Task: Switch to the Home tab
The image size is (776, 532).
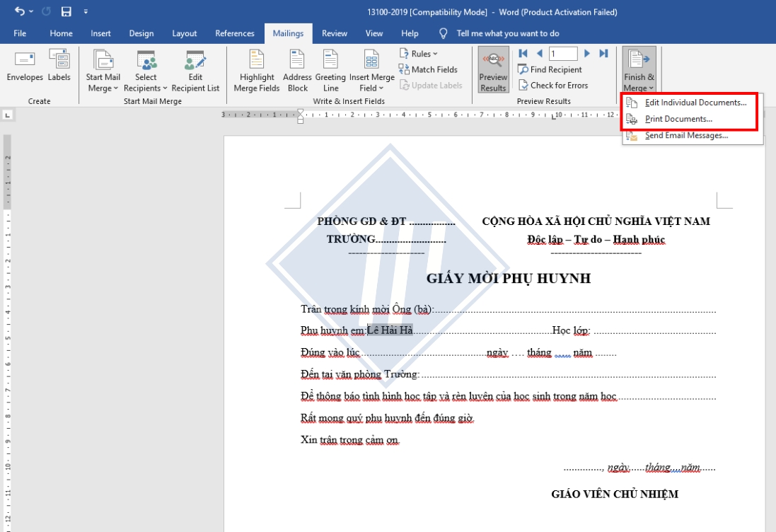Action: point(61,33)
